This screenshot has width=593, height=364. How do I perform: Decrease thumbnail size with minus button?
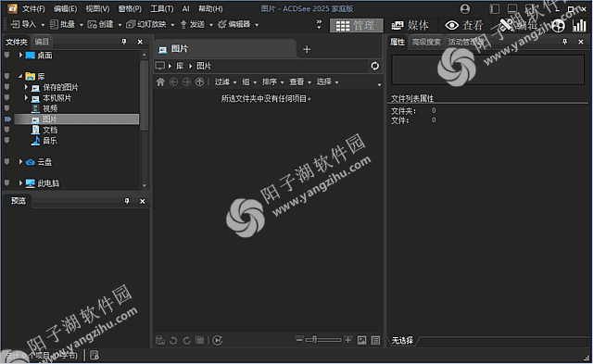click(x=299, y=340)
